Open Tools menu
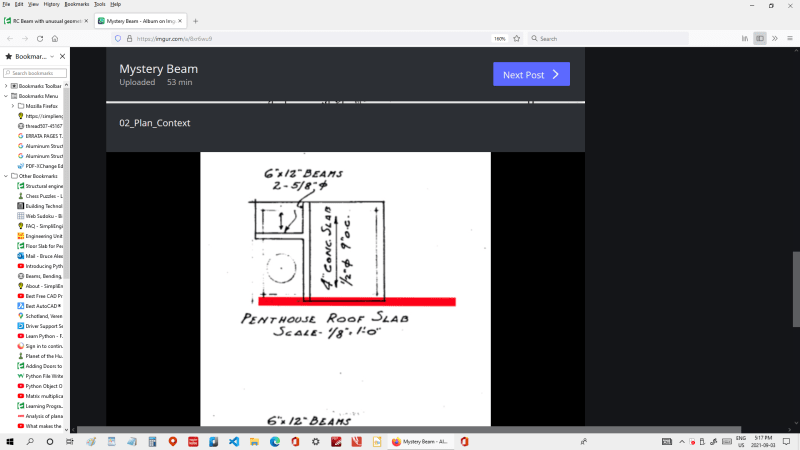 pos(99,4)
